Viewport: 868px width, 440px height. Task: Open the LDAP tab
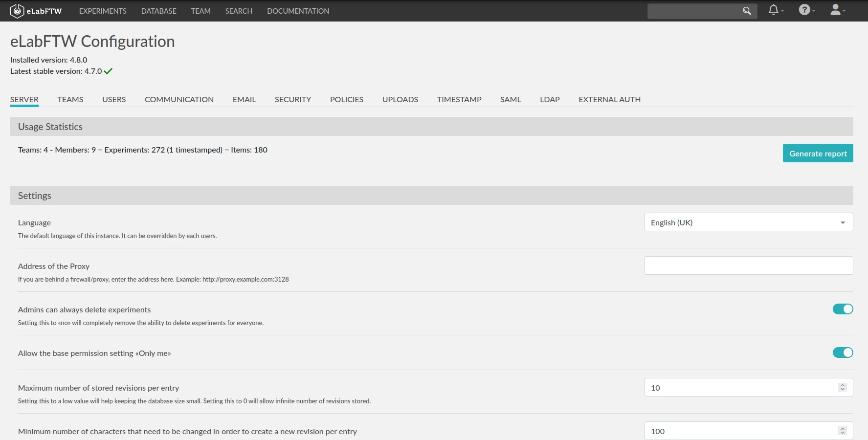pos(550,99)
